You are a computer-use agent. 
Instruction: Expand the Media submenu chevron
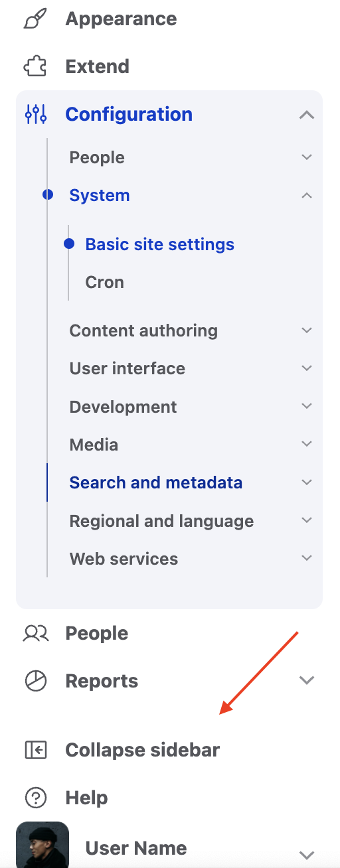pos(306,443)
